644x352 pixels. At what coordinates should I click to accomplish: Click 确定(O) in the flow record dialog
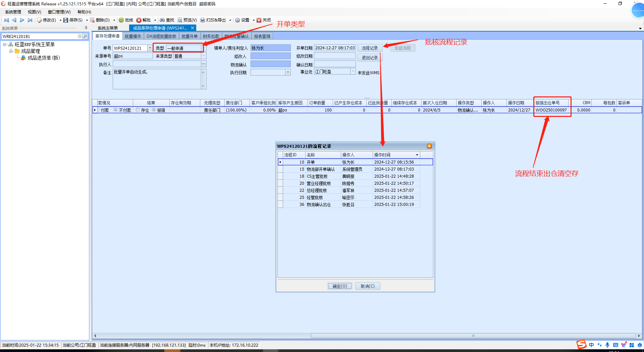pos(340,286)
